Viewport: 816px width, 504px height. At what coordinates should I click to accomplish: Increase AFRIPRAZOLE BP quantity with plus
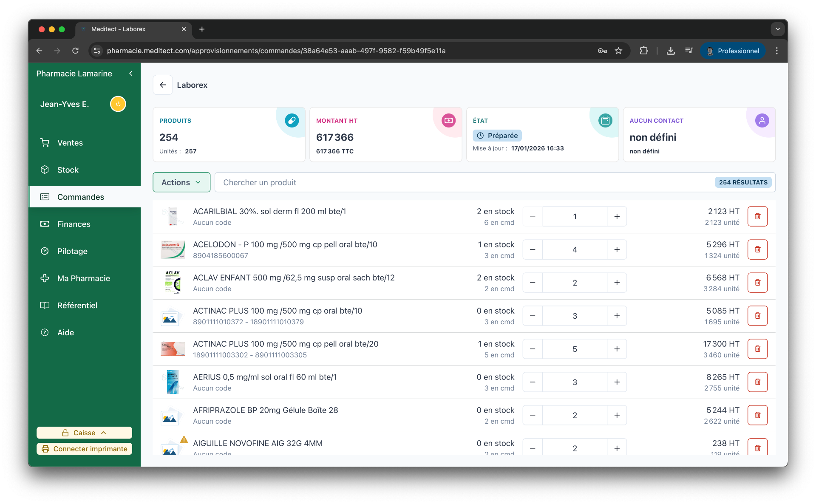[x=617, y=415]
